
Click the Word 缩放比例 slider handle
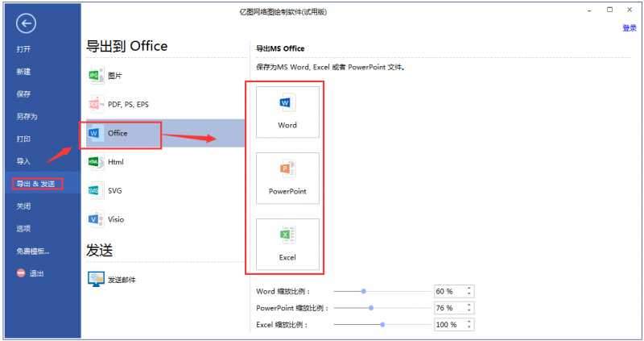coord(364,291)
